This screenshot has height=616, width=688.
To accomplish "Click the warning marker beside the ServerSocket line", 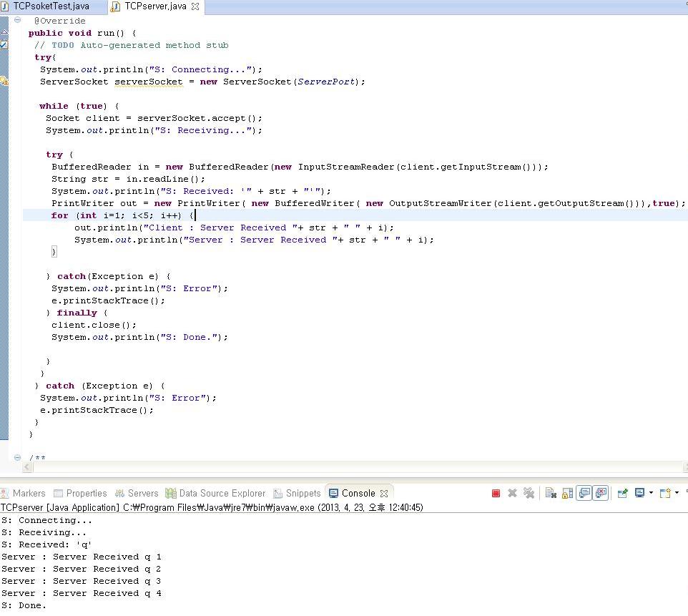I will 4,81.
